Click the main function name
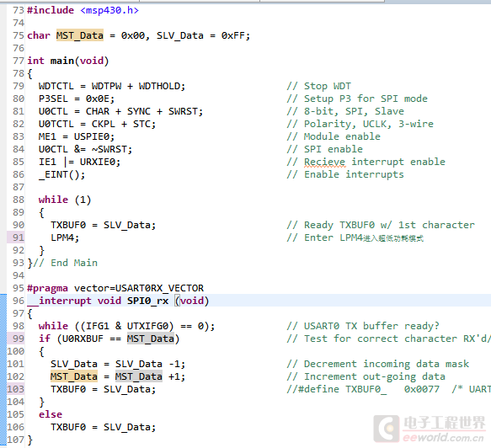491x448 pixels. pos(62,61)
